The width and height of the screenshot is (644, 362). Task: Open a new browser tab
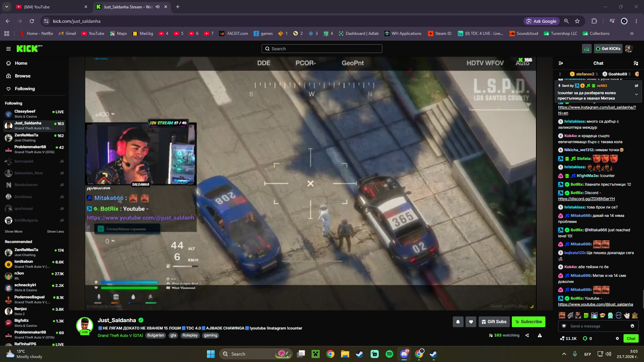point(178,7)
